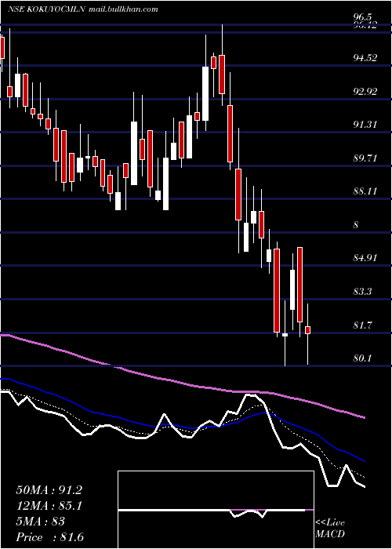Click the 50MA : 91.2 reading
Viewport: 392px width, 549px height.
point(49,490)
